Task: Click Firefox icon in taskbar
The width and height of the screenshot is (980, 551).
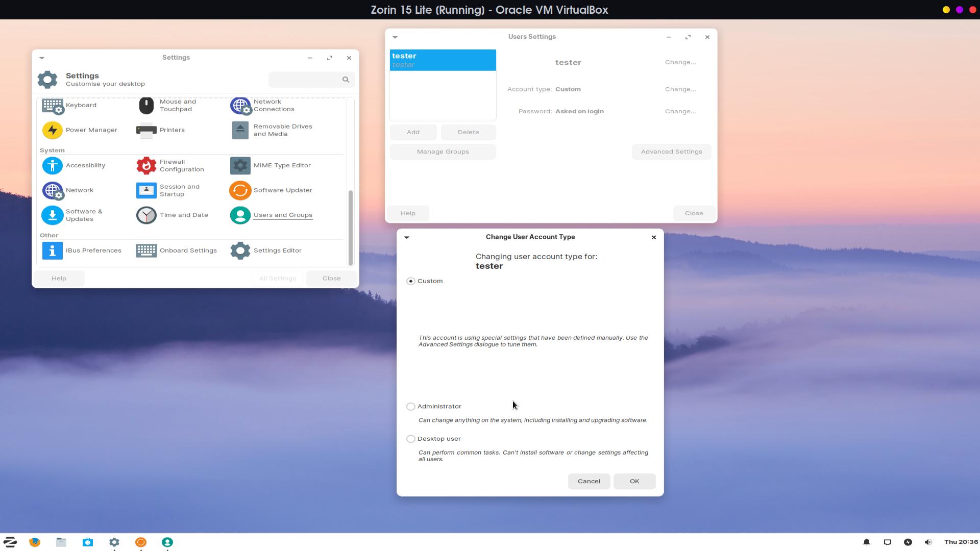Action: pyautogui.click(x=35, y=542)
